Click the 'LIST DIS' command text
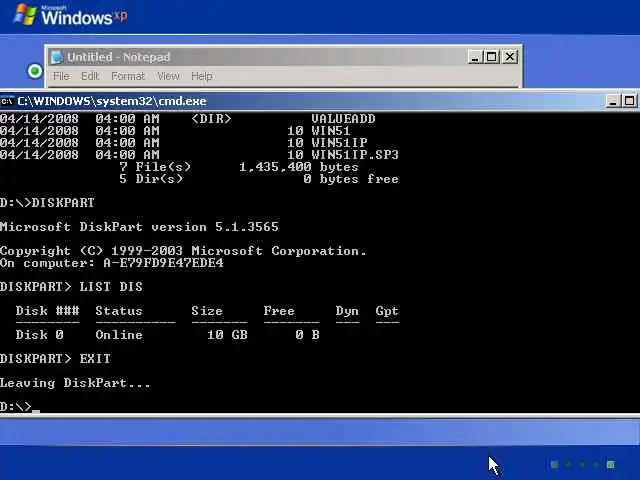 (111, 287)
